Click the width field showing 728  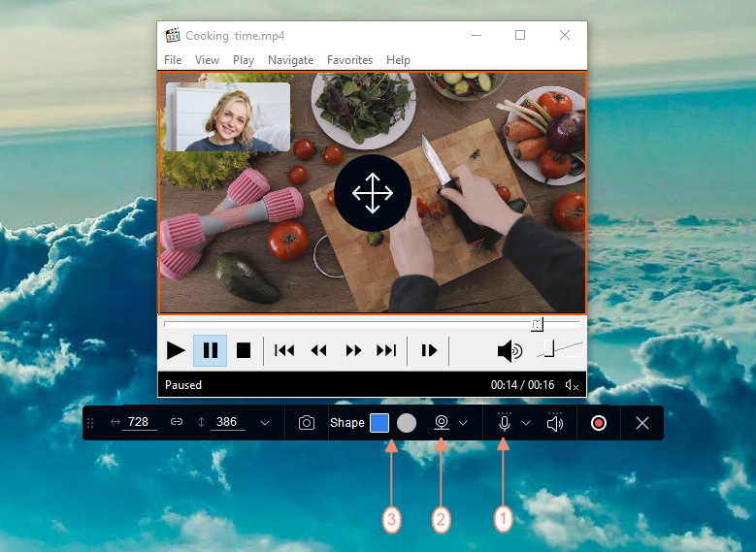coord(140,422)
